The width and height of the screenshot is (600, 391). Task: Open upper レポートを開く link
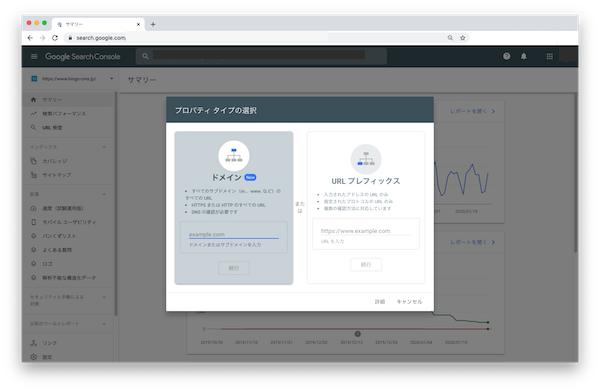pyautogui.click(x=473, y=111)
